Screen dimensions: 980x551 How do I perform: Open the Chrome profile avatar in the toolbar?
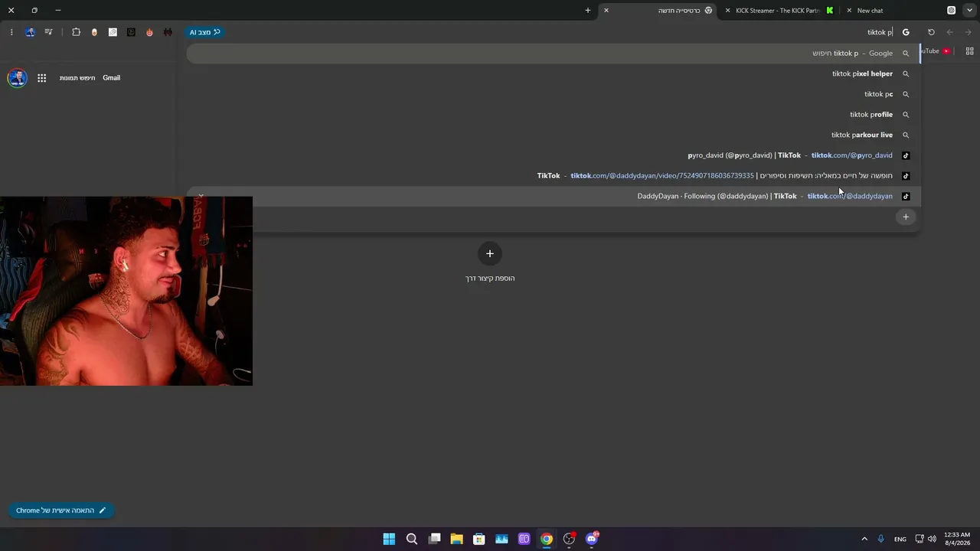[x=30, y=32]
